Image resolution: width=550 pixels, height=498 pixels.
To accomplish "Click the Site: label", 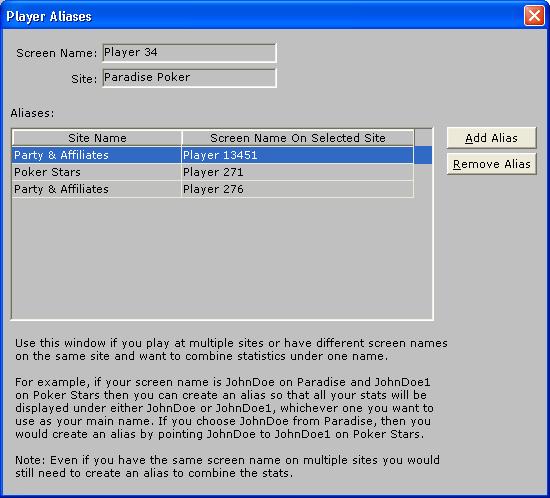I will tap(84, 79).
